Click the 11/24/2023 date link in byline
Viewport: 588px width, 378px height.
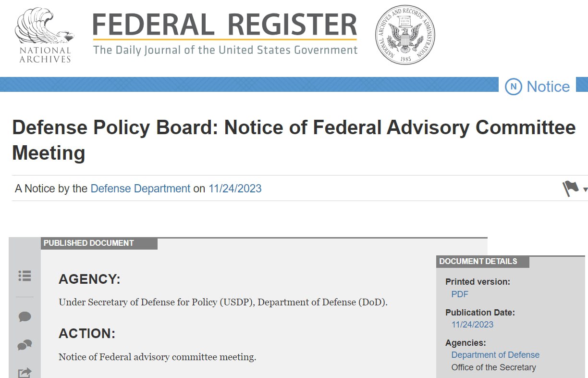pos(235,189)
